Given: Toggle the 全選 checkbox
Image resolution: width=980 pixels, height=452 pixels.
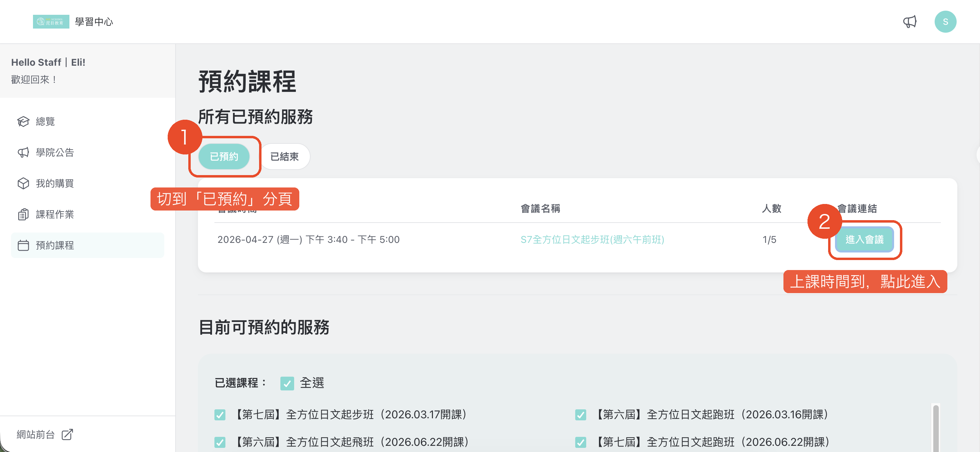Looking at the screenshot, I should pos(287,383).
